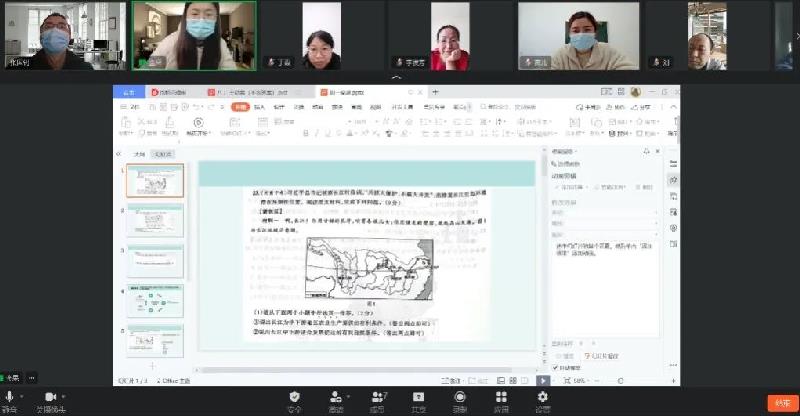Select the masked woman's highlighted video tile
The width and height of the screenshot is (800, 416).
pos(194,36)
